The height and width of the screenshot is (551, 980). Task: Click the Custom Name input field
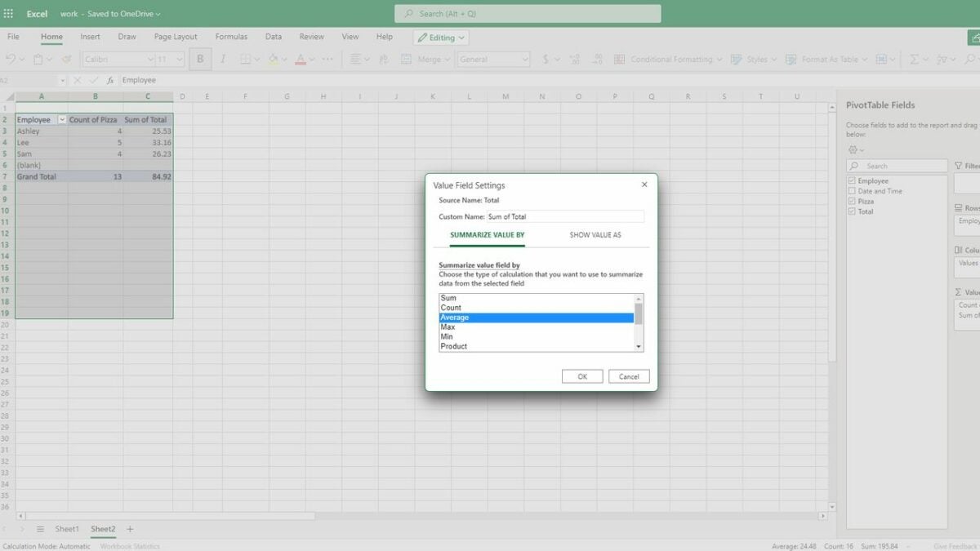(x=564, y=217)
